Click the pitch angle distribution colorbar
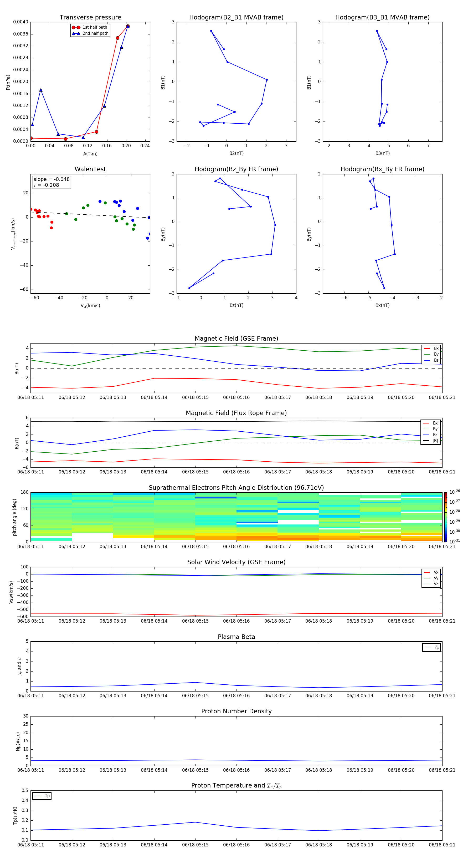 click(446, 517)
